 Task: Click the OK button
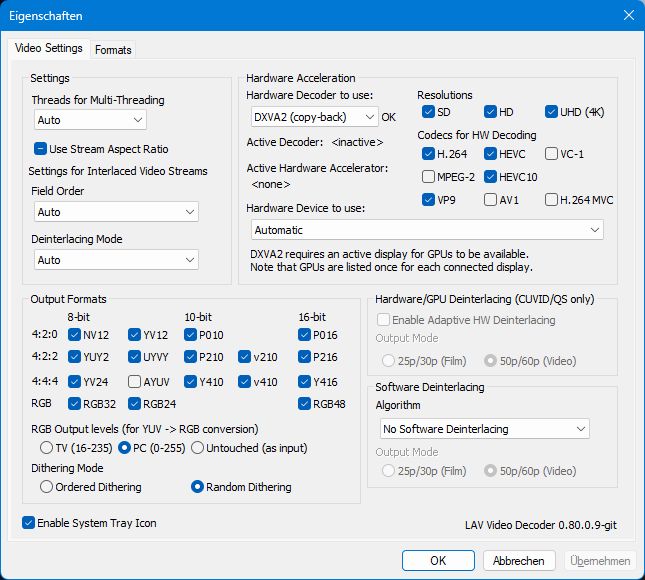(x=438, y=561)
